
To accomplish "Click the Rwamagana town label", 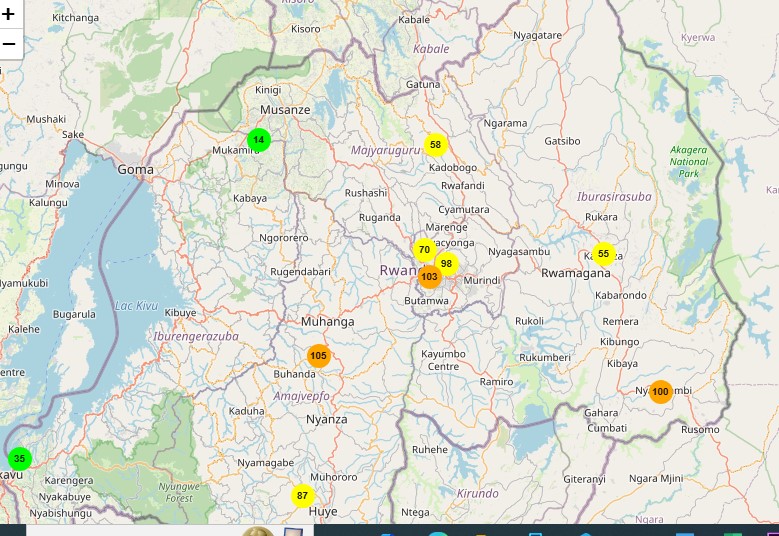I will (575, 273).
